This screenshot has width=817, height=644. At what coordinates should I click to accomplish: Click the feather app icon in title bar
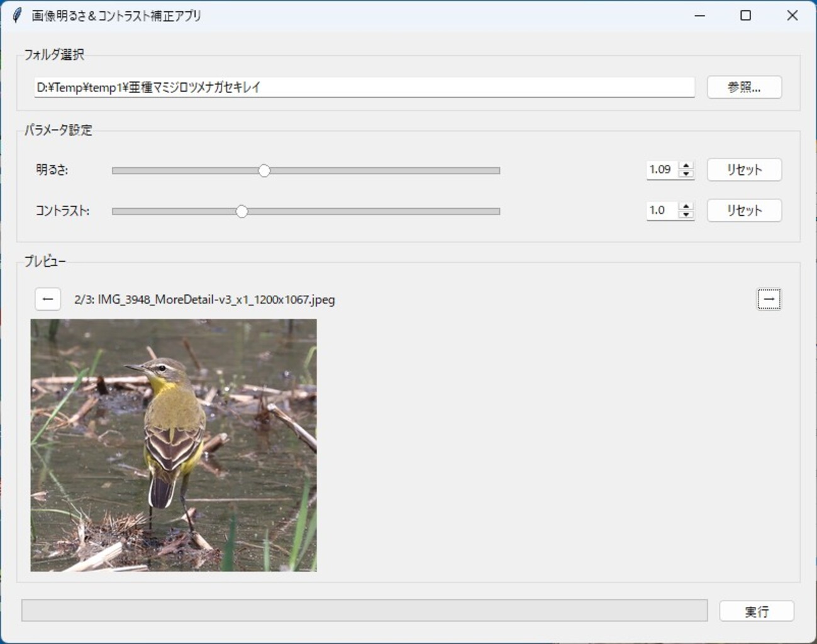(17, 15)
